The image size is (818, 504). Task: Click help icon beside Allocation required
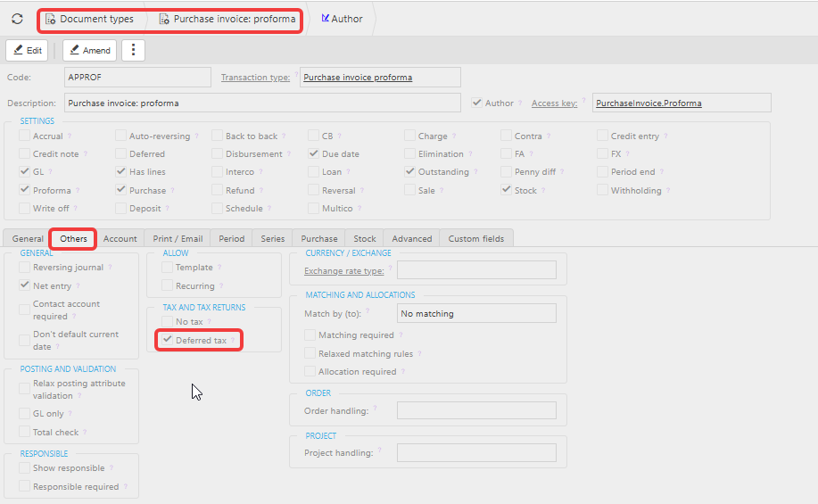(x=403, y=371)
